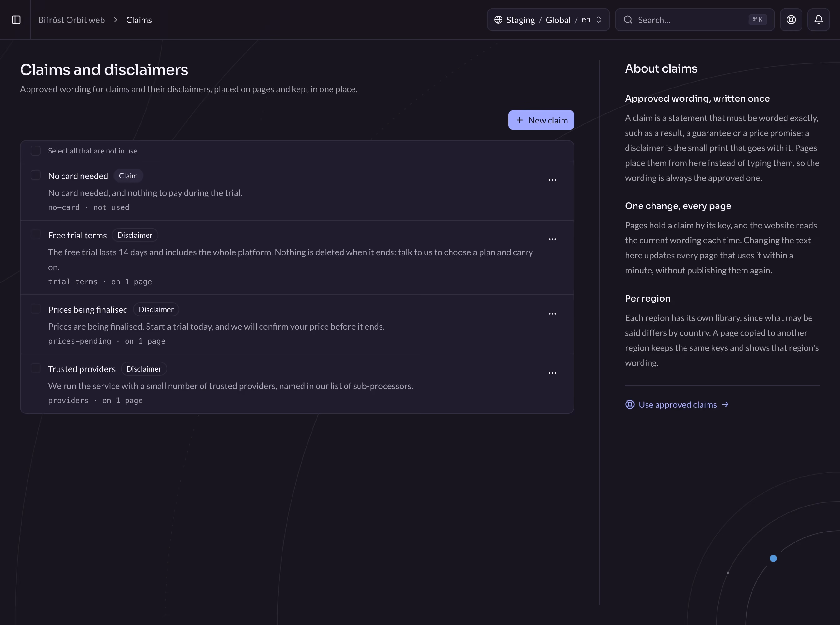Open the Prices being finalised title
840x625 pixels.
point(88,310)
